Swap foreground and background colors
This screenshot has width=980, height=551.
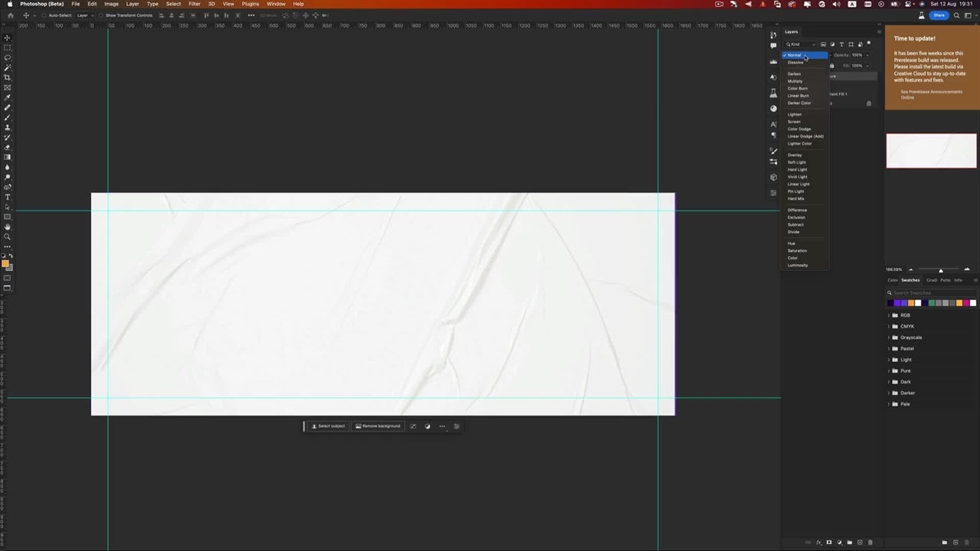pyautogui.click(x=11, y=256)
